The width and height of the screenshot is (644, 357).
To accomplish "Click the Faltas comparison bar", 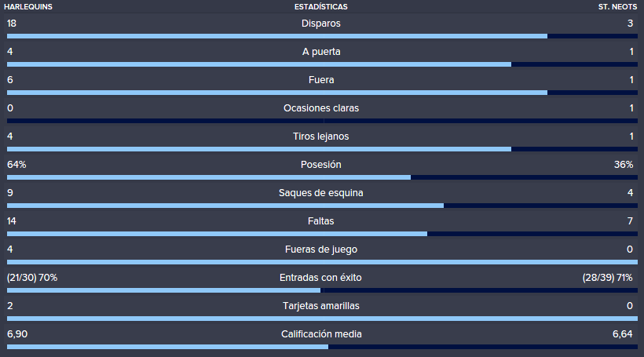I will pos(322,234).
